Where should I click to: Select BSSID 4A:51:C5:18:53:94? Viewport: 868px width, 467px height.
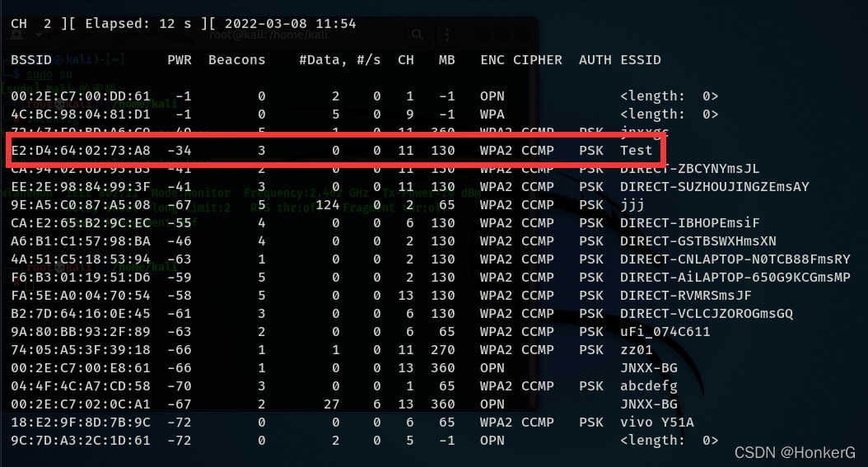(80, 259)
